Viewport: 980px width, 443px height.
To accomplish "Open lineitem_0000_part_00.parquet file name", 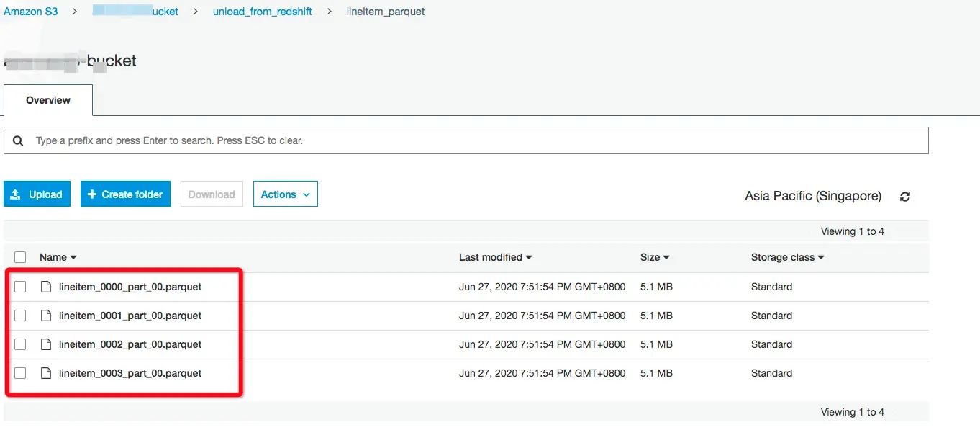I will pos(130,287).
